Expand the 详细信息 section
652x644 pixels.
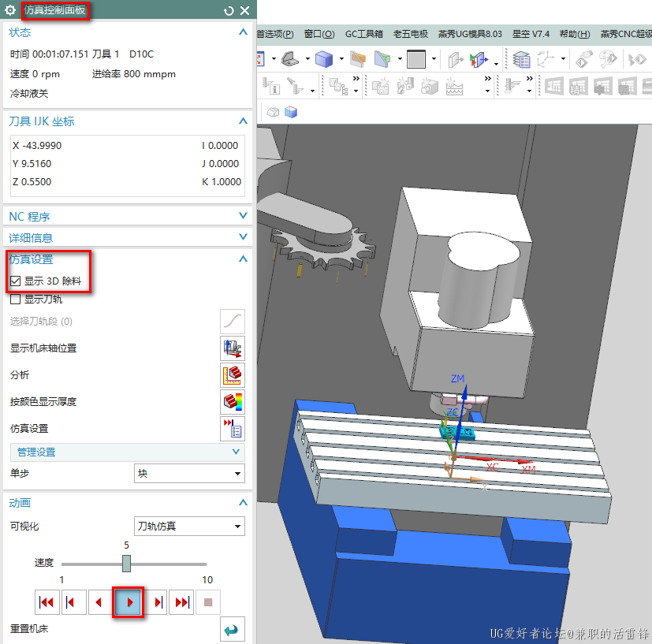[x=126, y=237]
